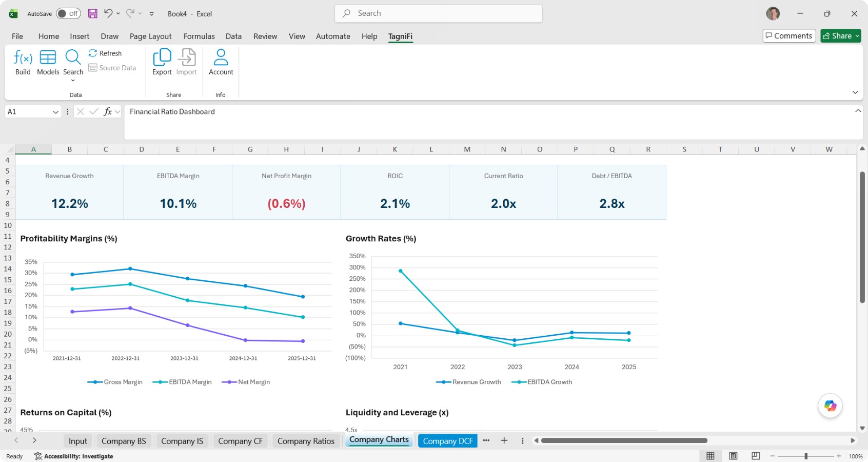Switch to Normal view icon

711,456
